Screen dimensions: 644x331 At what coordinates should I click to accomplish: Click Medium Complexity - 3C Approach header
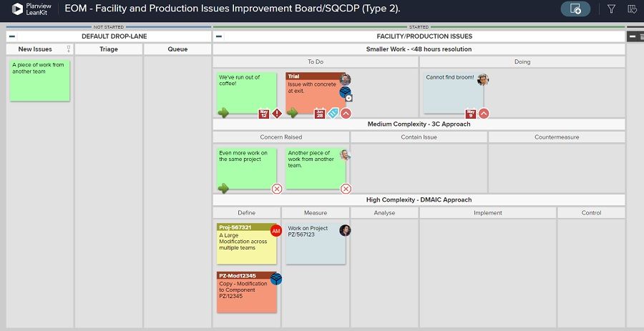pos(419,124)
